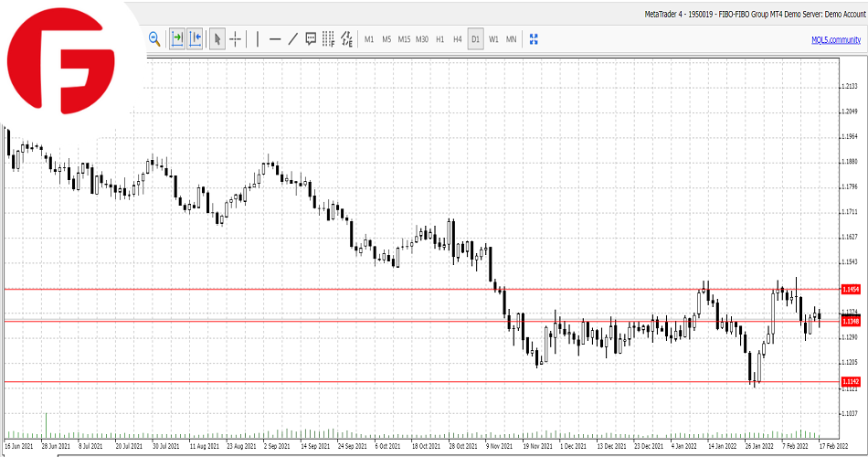
Task: Select the arrow cursor tool
Action: tap(217, 38)
